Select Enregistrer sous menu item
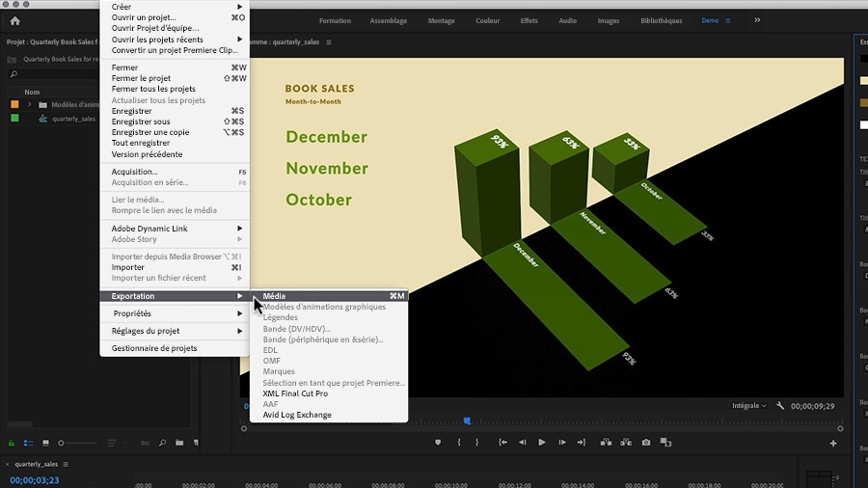The height and width of the screenshot is (488, 868). tap(175, 122)
